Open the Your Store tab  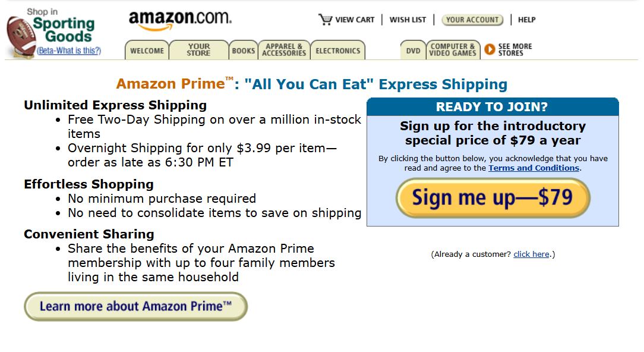pyautogui.click(x=199, y=51)
